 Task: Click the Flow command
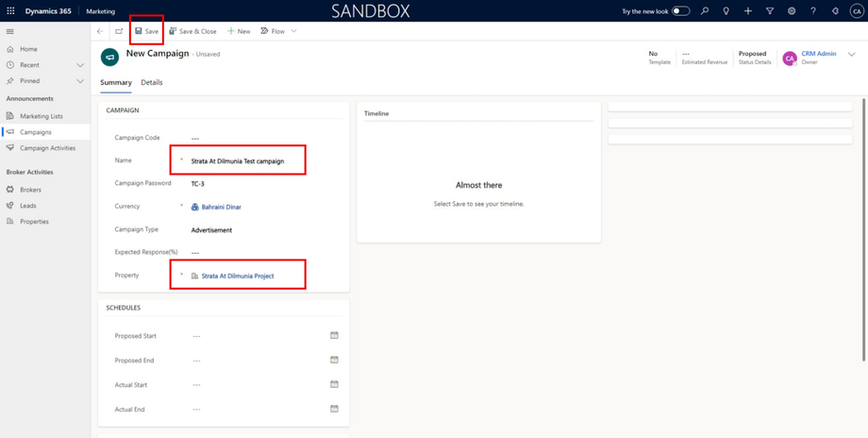pos(273,31)
